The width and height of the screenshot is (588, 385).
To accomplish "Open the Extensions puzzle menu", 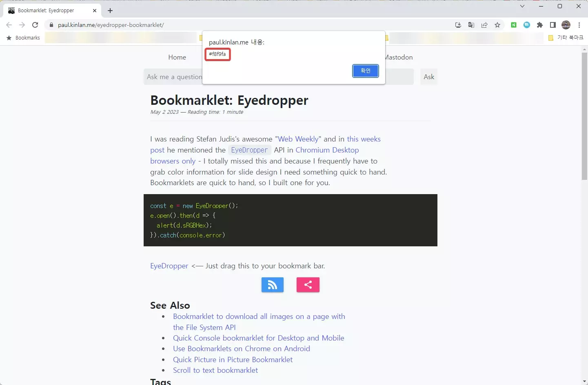I will [x=540, y=25].
